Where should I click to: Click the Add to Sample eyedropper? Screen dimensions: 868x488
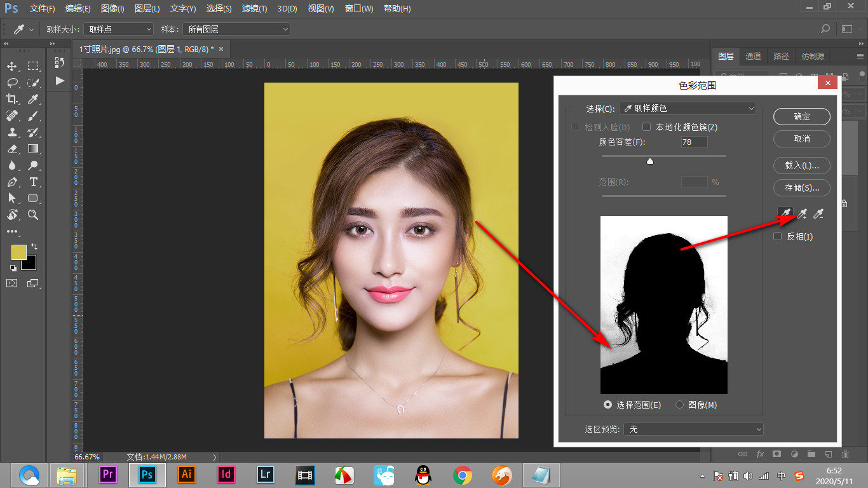803,214
